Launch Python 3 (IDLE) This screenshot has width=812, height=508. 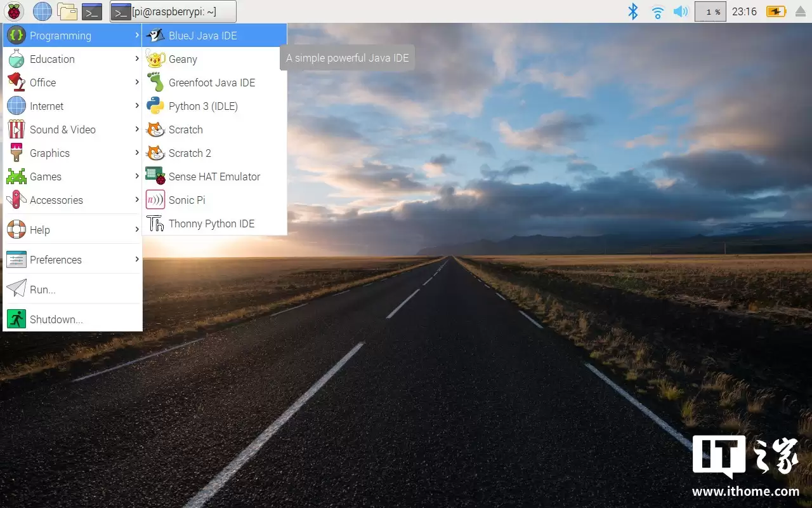click(204, 106)
